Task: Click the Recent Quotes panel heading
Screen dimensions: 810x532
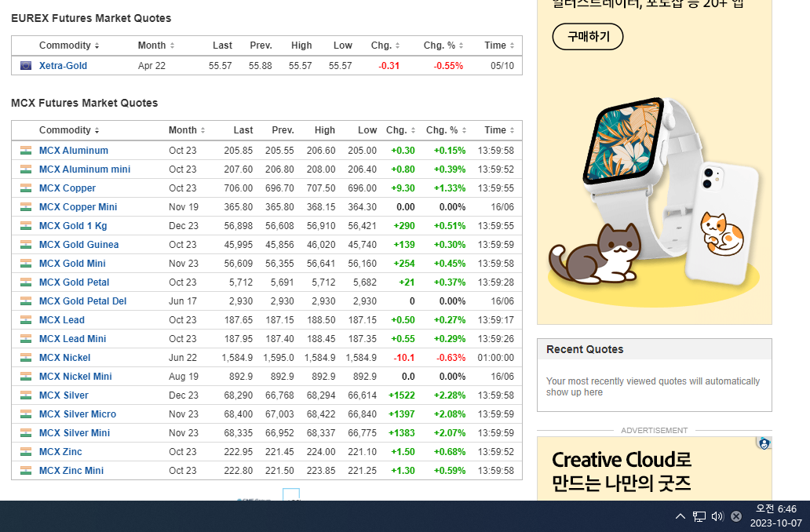Action: [x=585, y=350]
